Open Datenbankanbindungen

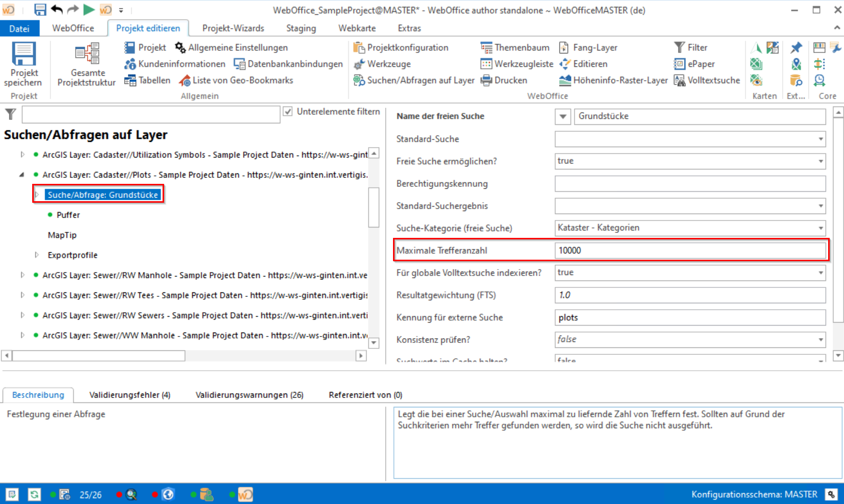288,63
